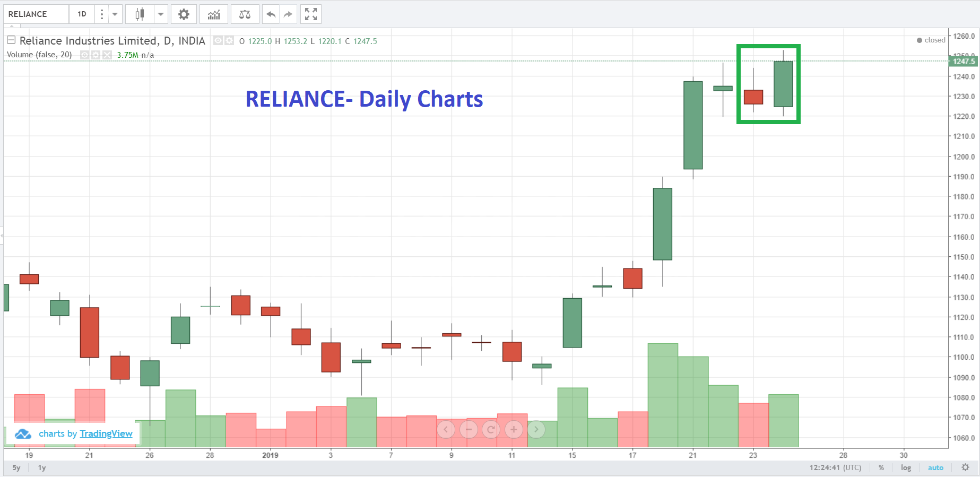The width and height of the screenshot is (980, 477).
Task: Click the closed market status indicator
Action: click(x=931, y=40)
